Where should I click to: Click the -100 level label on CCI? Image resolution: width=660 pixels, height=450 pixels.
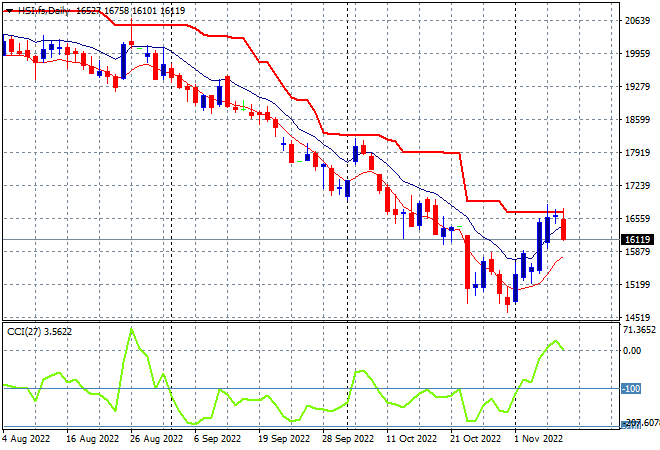point(631,389)
